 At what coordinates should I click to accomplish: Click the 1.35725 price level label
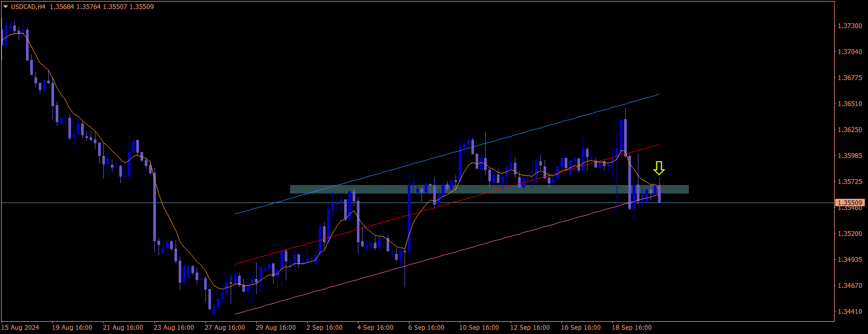[x=849, y=182]
